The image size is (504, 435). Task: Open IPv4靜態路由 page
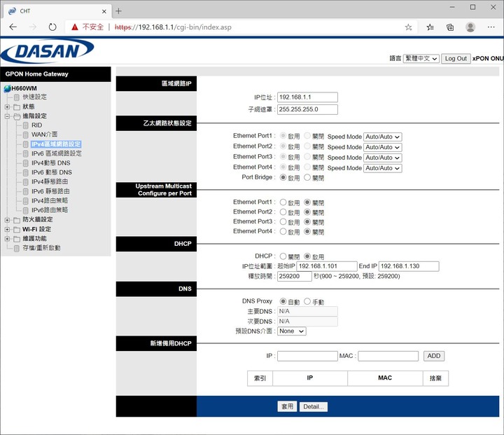pyautogui.click(x=50, y=182)
